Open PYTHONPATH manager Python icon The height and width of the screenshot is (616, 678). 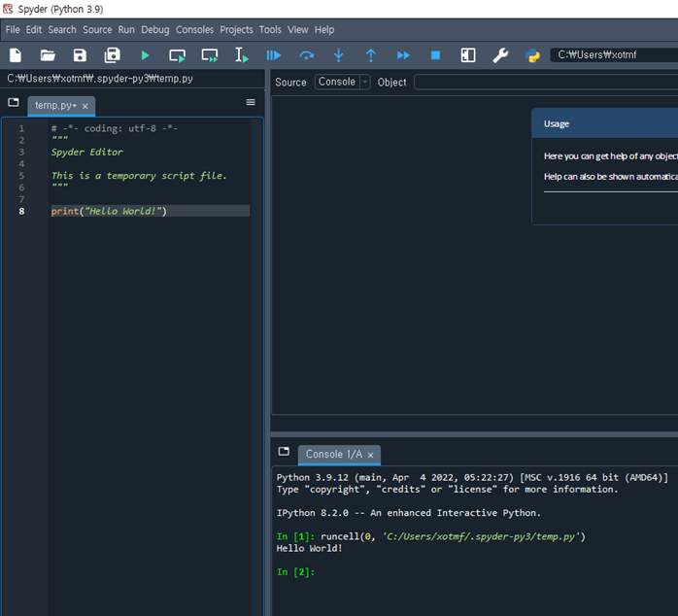pyautogui.click(x=532, y=55)
